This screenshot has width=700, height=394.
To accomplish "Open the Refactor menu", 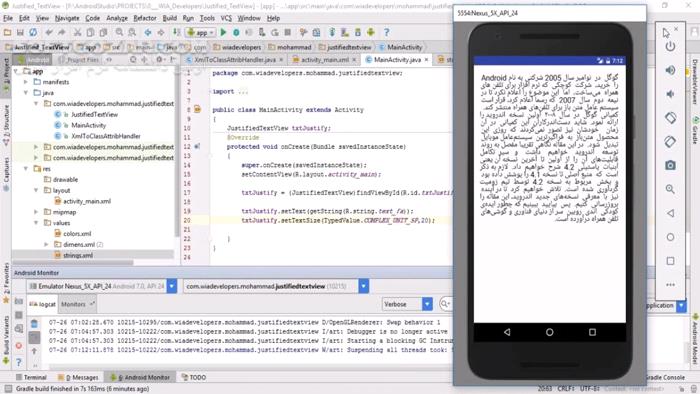I will coord(145,18).
